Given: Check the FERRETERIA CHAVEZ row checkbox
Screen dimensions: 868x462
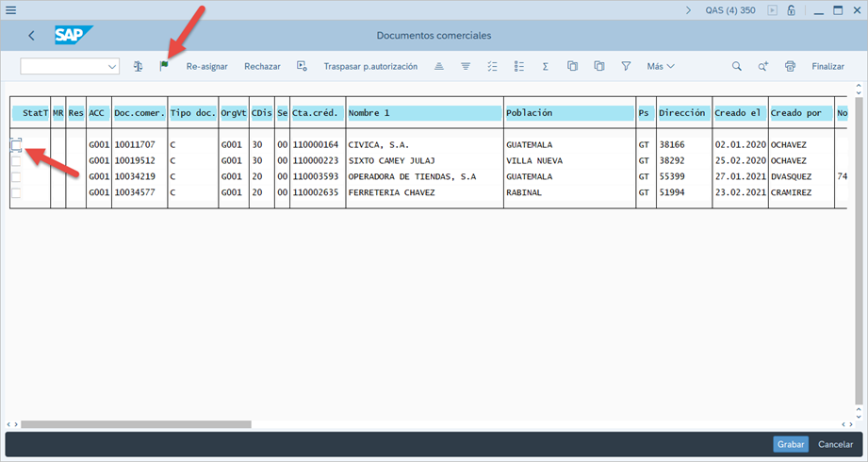Looking at the screenshot, I should [x=16, y=193].
